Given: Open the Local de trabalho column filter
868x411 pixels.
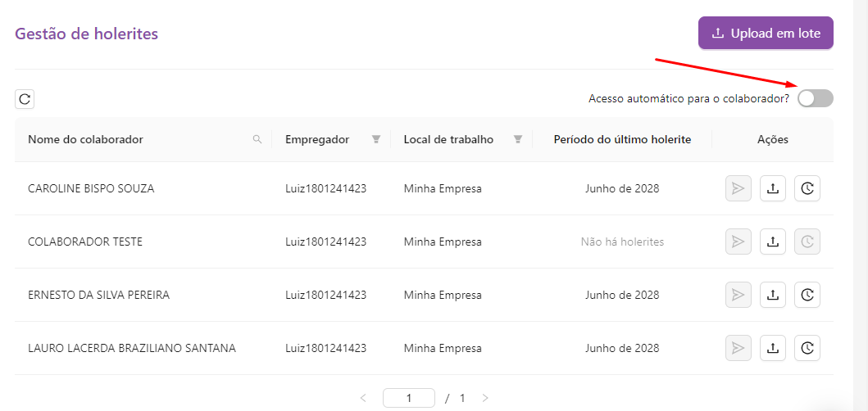Looking at the screenshot, I should pos(518,139).
